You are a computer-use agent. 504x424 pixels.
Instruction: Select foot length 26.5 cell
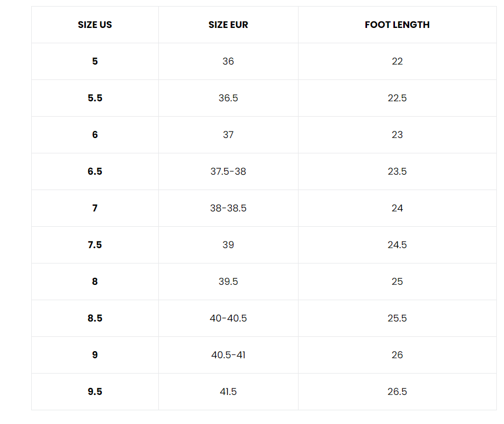point(397,392)
